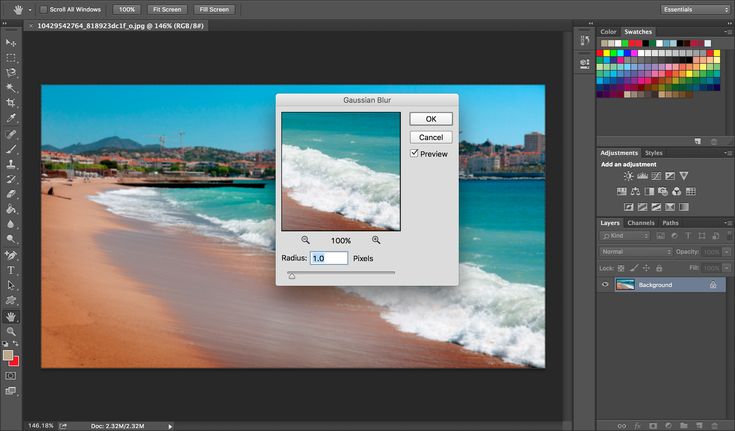Switch to the Paths tab
Screen dimensions: 735x431
[x=670, y=223]
